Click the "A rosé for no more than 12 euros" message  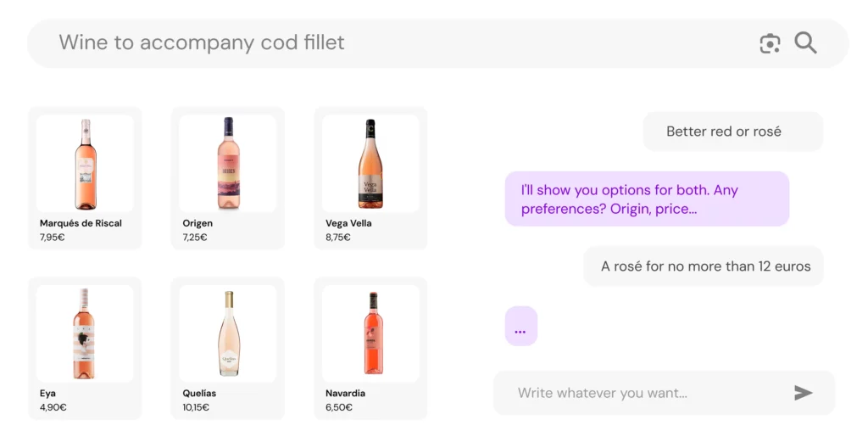(x=704, y=266)
